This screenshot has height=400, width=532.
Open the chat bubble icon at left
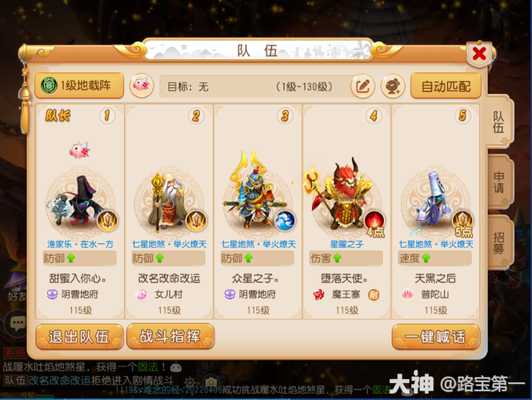17,322
